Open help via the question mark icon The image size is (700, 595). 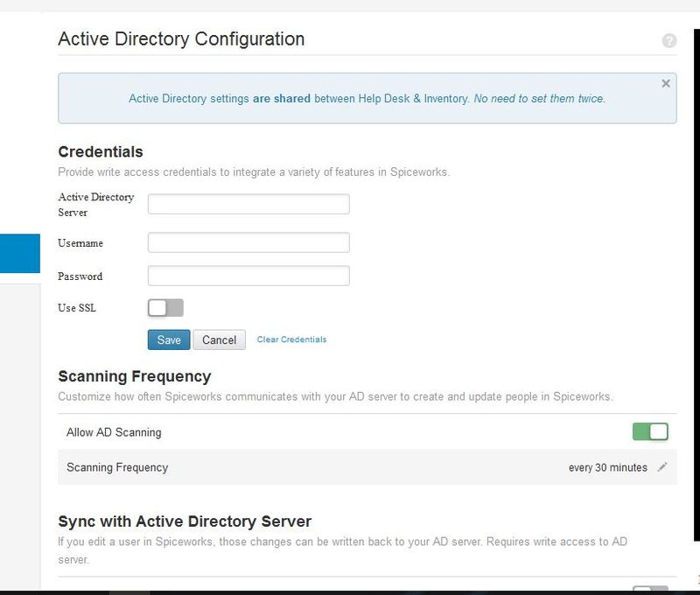pos(669,39)
